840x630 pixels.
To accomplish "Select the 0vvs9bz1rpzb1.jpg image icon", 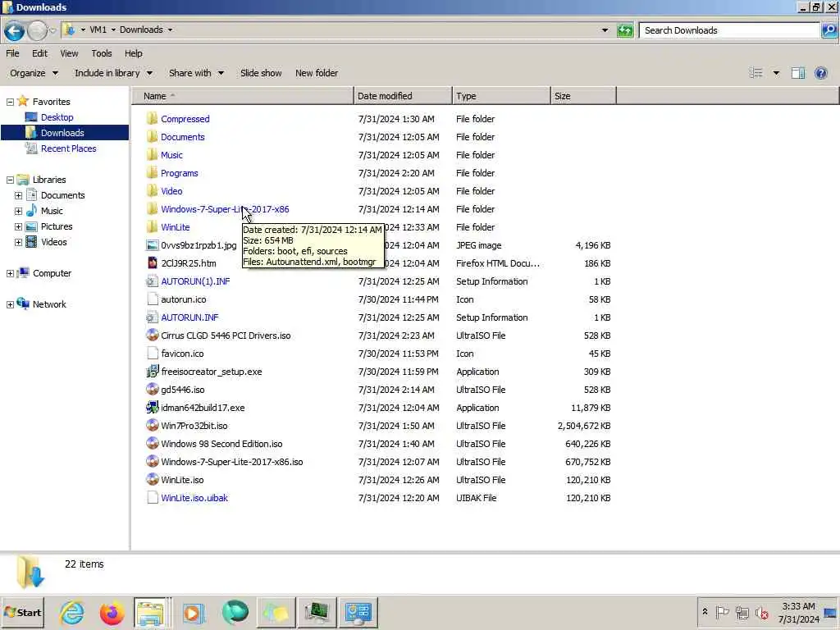I will [152, 244].
